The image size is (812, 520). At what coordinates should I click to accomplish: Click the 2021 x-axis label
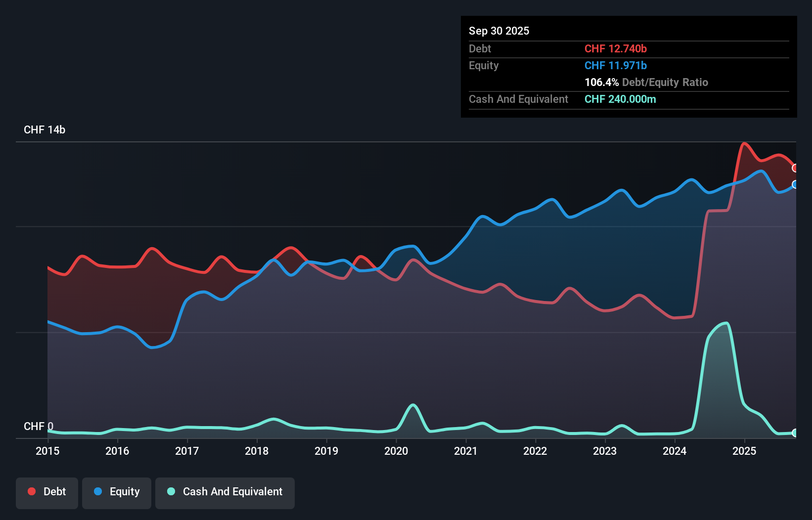466,451
